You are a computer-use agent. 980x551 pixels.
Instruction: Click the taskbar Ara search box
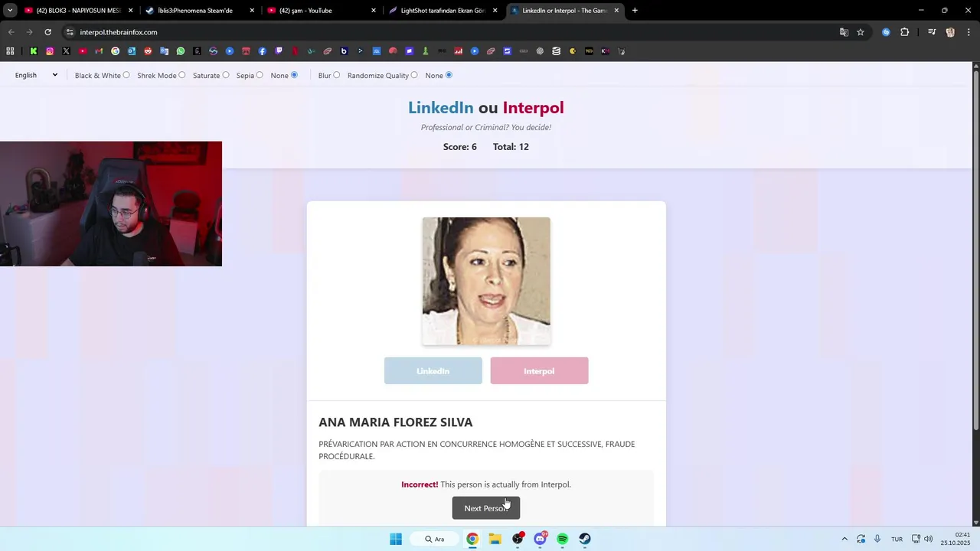[x=435, y=539]
